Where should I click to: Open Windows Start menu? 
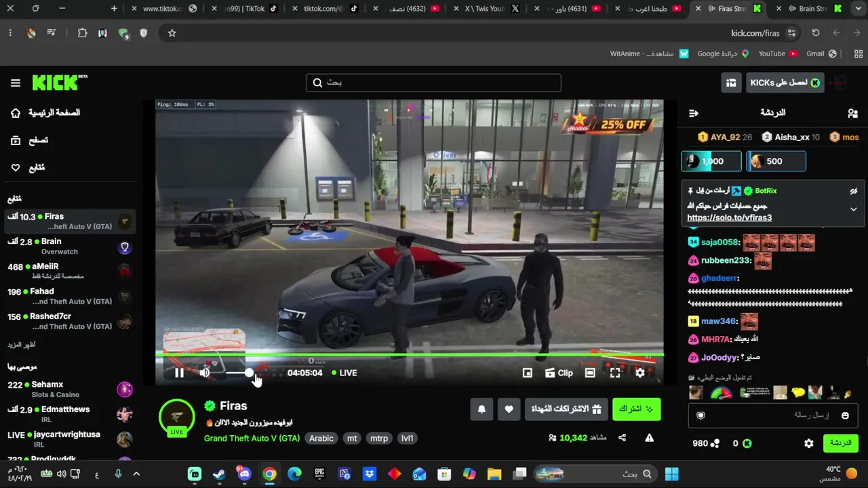(x=671, y=474)
